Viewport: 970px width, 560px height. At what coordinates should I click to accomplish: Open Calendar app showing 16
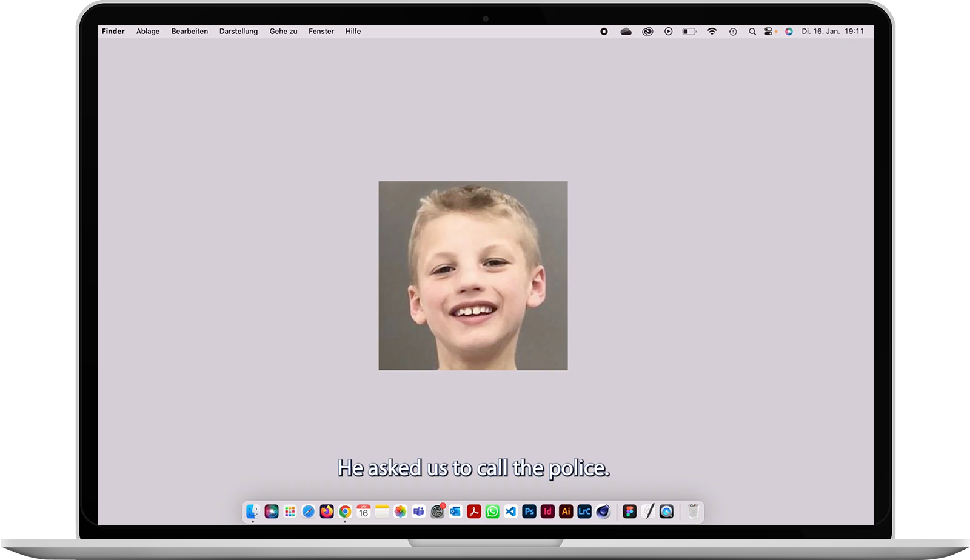point(364,512)
